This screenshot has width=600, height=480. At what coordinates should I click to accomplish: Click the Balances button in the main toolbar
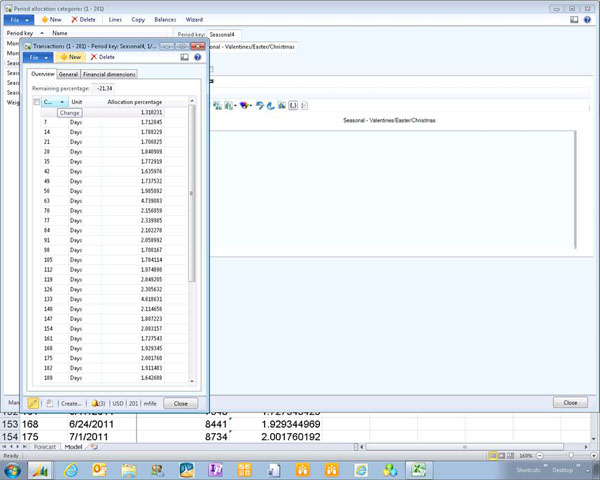click(164, 19)
